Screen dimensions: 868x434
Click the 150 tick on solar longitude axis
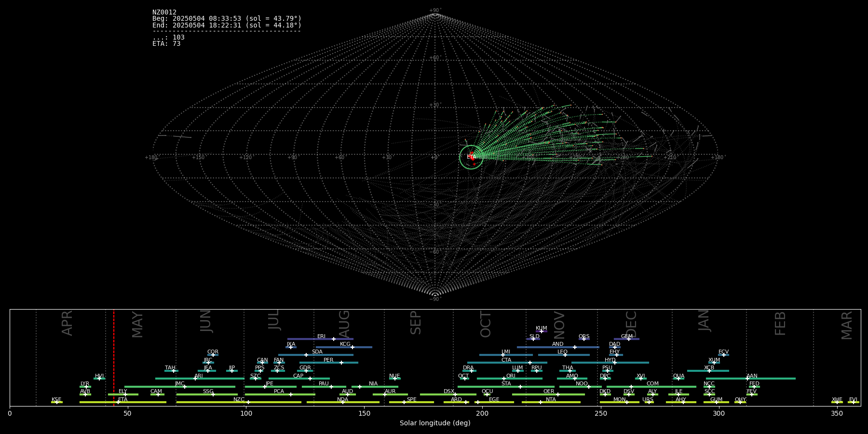coord(364,413)
